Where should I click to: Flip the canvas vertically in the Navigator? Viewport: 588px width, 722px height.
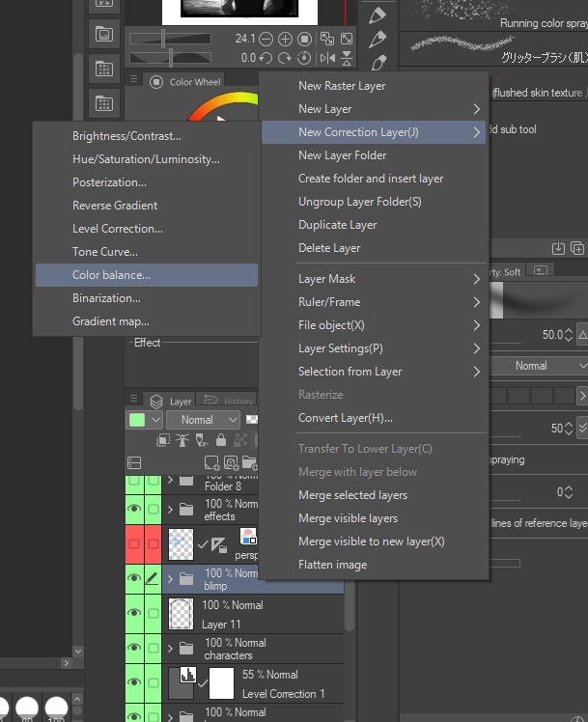tap(347, 58)
